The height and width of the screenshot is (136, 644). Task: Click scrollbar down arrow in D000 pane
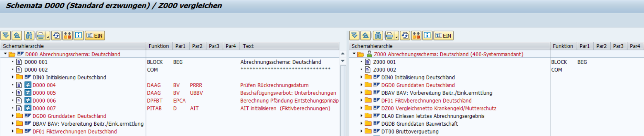click(343, 61)
